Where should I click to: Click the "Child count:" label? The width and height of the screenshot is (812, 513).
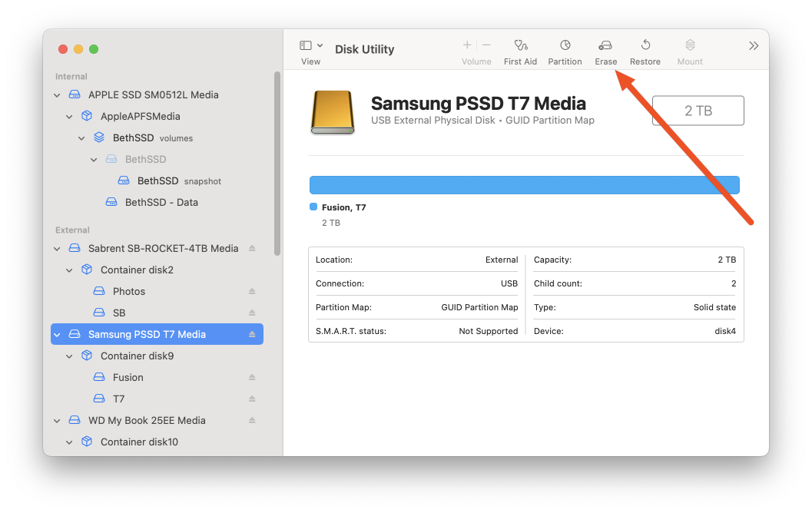[558, 283]
